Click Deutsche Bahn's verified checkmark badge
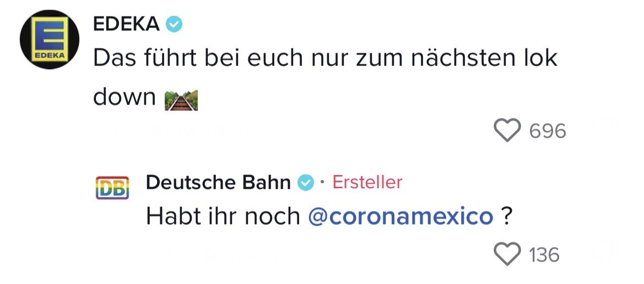The height and width of the screenshot is (284, 644). [x=306, y=182]
